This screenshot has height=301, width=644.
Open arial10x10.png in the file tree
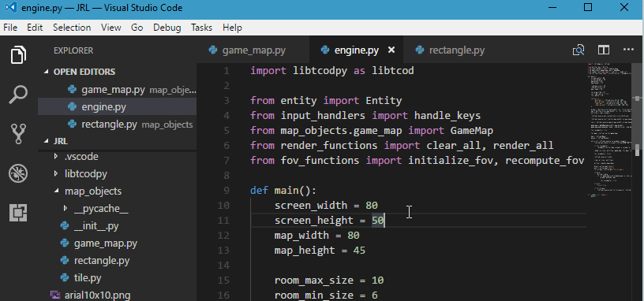click(117, 295)
